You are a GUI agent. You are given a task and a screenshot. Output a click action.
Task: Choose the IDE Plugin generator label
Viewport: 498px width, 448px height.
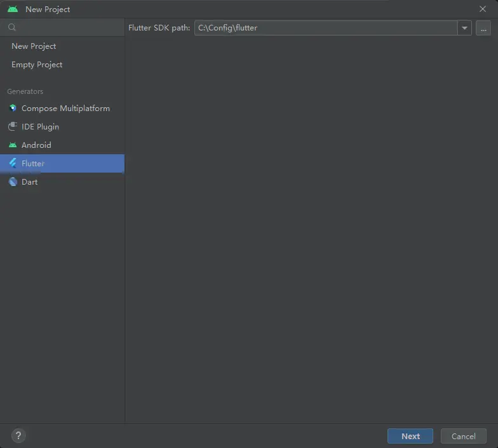click(x=40, y=127)
